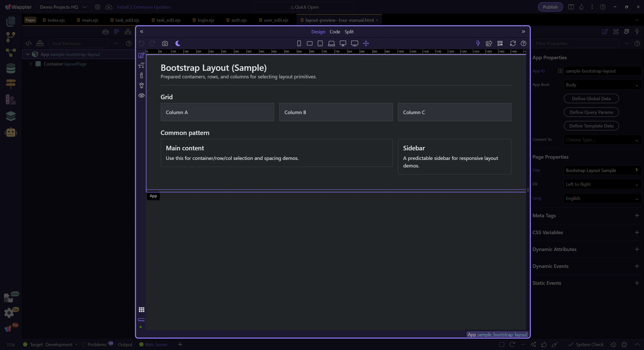
Task: Toggle the eye preview visibility icon
Action: (x=142, y=95)
